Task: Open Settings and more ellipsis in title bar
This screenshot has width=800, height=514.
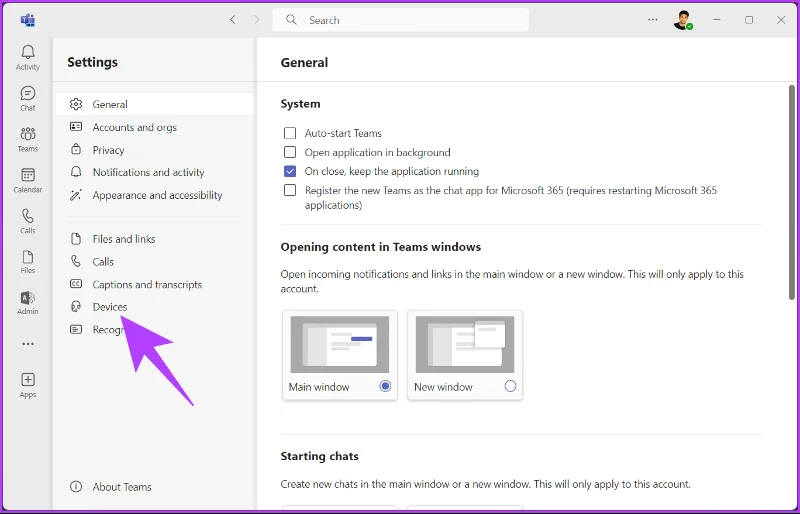Action: tap(653, 20)
